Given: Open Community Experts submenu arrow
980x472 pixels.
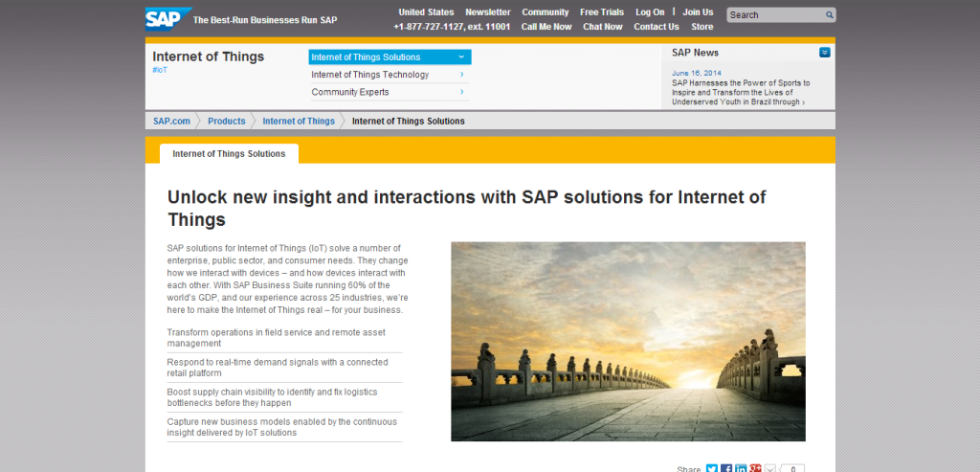Looking at the screenshot, I should [x=462, y=92].
